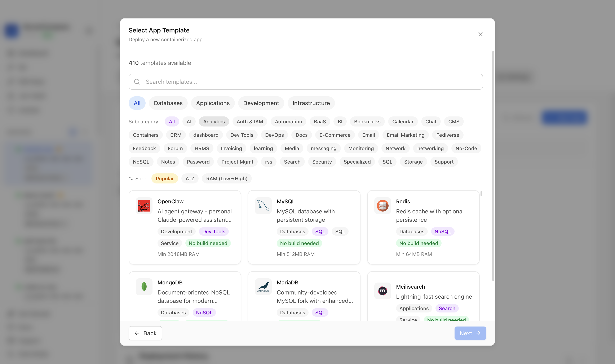This screenshot has height=364, width=615.
Task: Filter by Email Marketing subcategory
Action: pos(406,135)
